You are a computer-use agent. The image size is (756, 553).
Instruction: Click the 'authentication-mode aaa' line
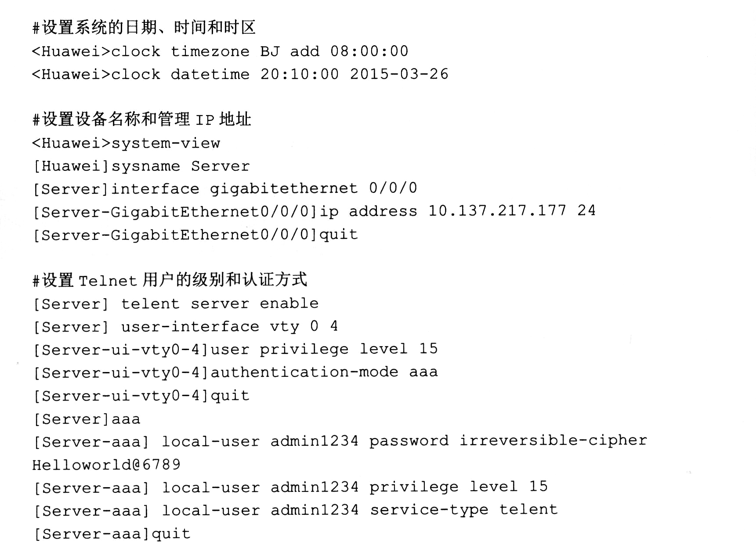[235, 372]
